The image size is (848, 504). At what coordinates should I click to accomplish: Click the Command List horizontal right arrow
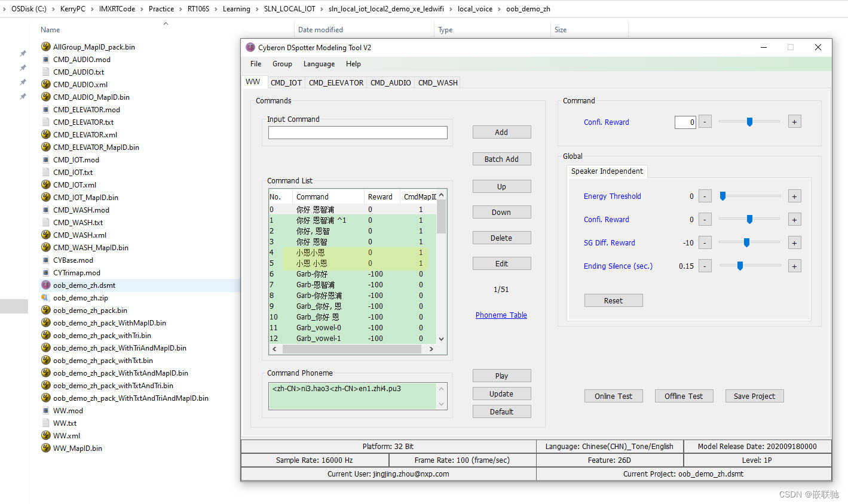tap(431, 349)
